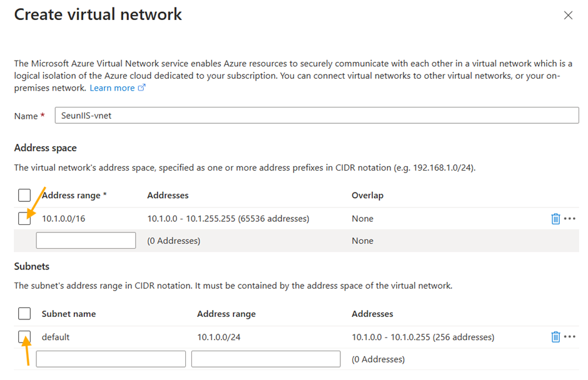Tick the default subnet checkbox
This screenshot has height=380, width=588.
click(24, 337)
